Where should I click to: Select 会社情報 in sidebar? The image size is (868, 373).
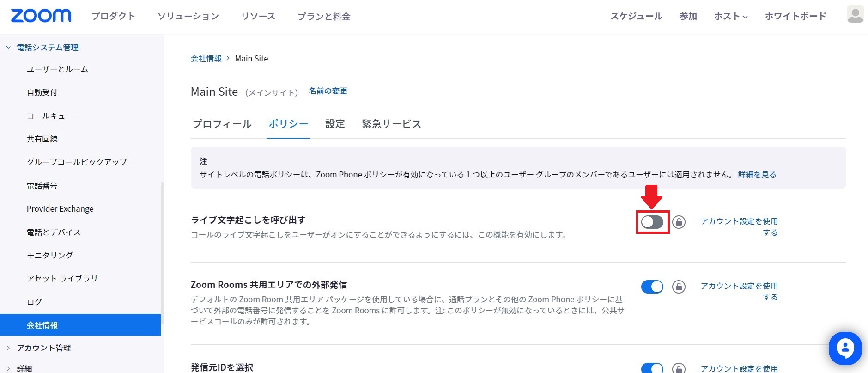click(80, 325)
